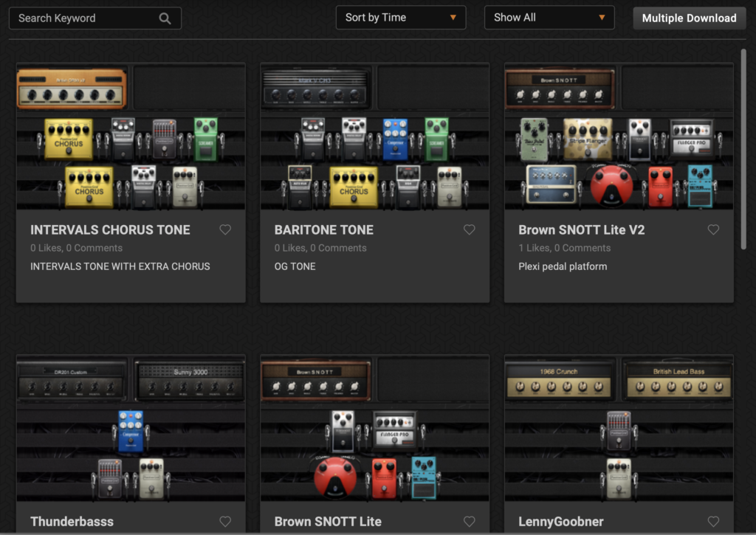The width and height of the screenshot is (756, 535).
Task: Like the Brown SNOTT Lite preset
Action: pyautogui.click(x=469, y=522)
